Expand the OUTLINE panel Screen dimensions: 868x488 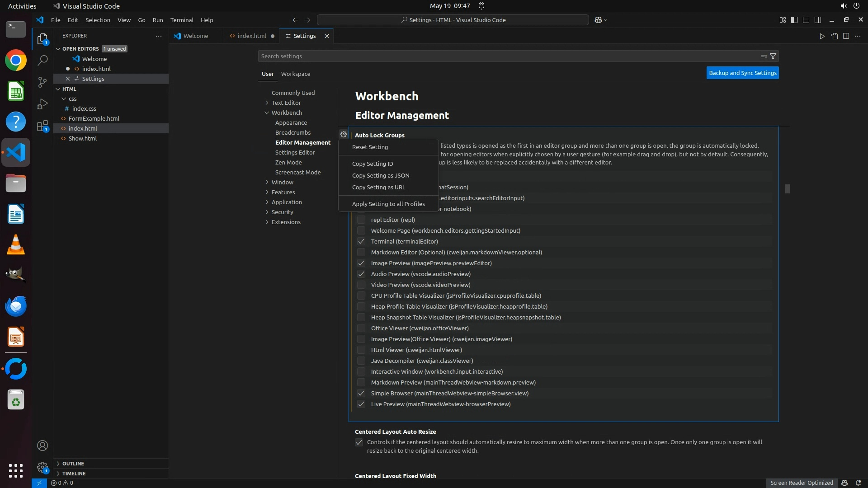73,464
